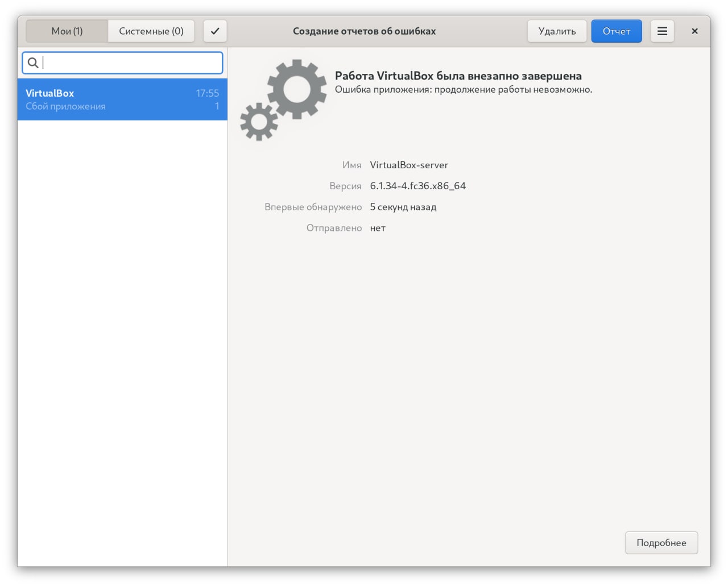Click the "нет" sent status value

378,228
